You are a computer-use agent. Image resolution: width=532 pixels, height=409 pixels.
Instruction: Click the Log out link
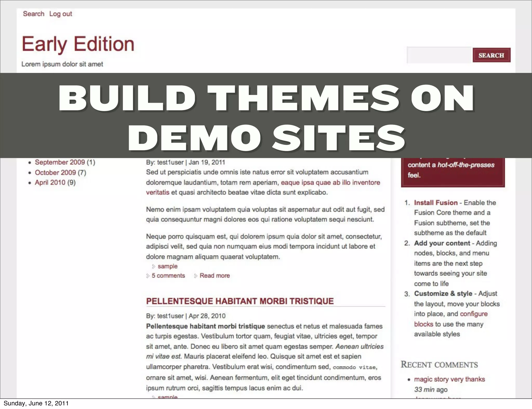tap(61, 14)
